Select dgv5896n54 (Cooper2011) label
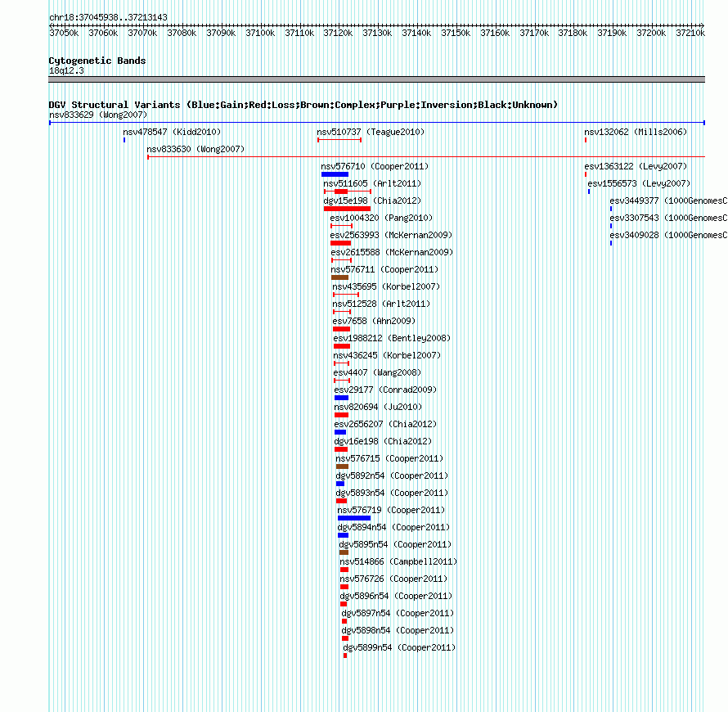Screen dimensions: 728x712 [x=396, y=596]
